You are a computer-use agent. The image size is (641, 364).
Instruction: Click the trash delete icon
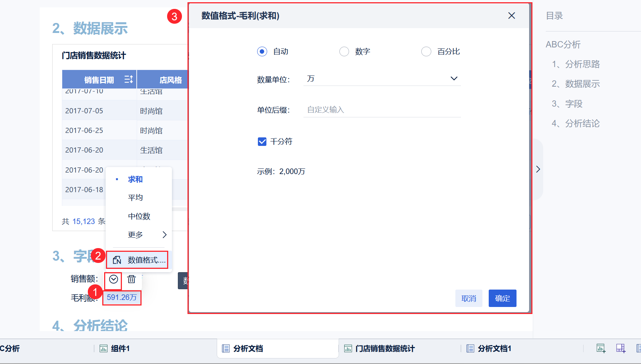point(132,279)
